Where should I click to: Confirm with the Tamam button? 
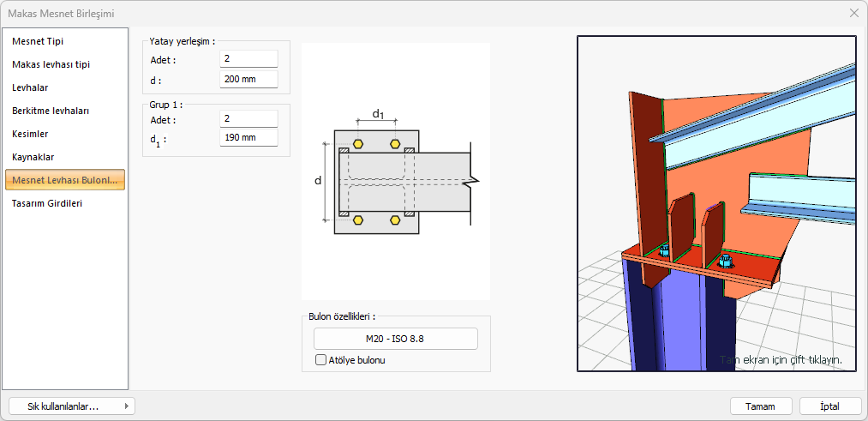tap(760, 406)
